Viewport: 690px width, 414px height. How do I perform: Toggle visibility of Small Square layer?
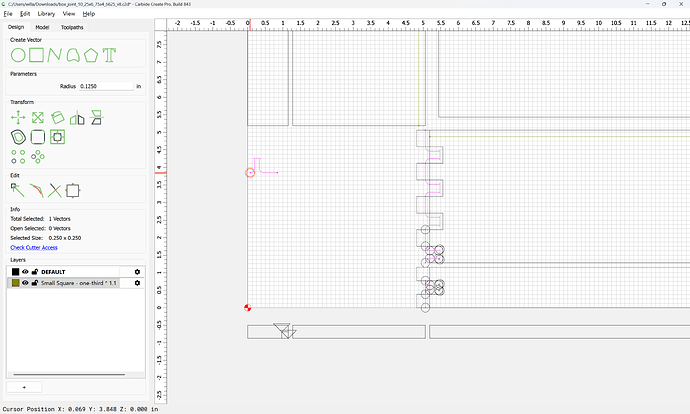tap(25, 283)
